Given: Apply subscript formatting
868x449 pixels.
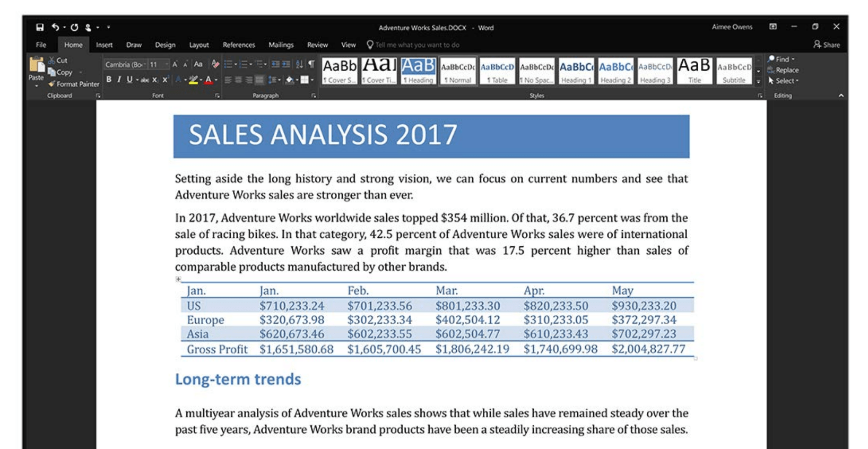Looking at the screenshot, I should [x=155, y=80].
